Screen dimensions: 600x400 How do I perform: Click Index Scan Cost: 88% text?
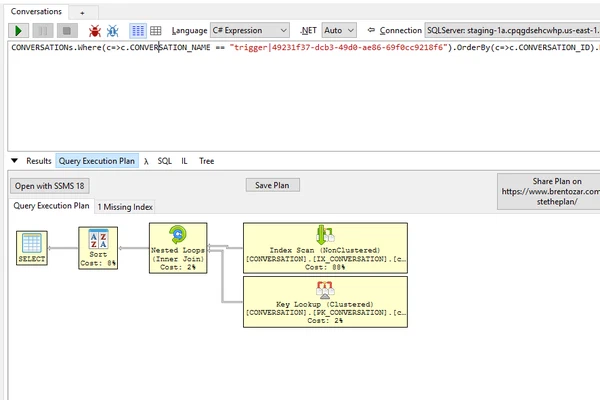coord(325,267)
